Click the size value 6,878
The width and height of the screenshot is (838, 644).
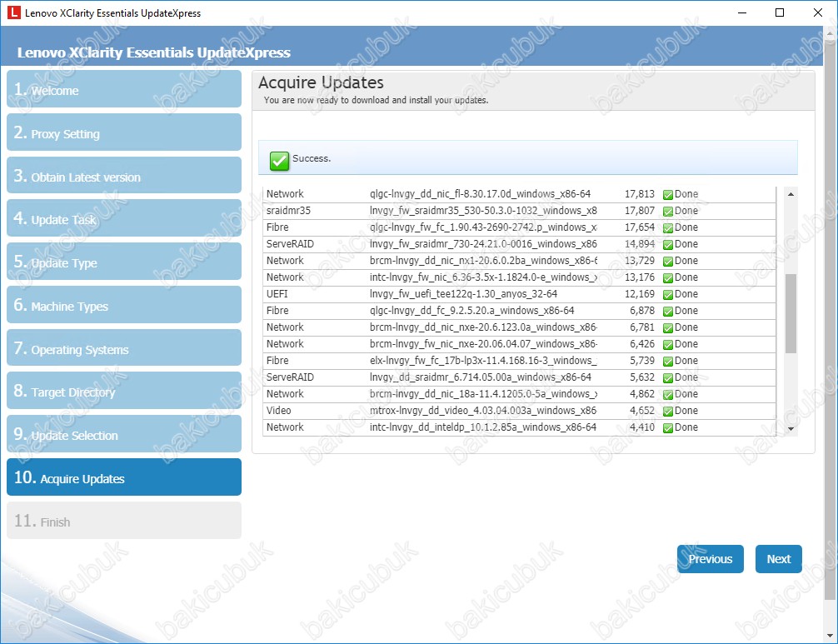[x=642, y=311]
